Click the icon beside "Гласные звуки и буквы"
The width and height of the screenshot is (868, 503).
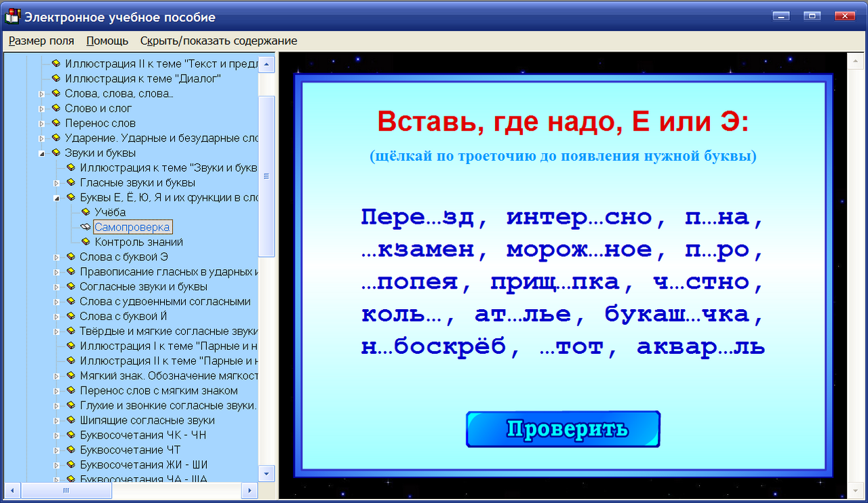(x=71, y=182)
